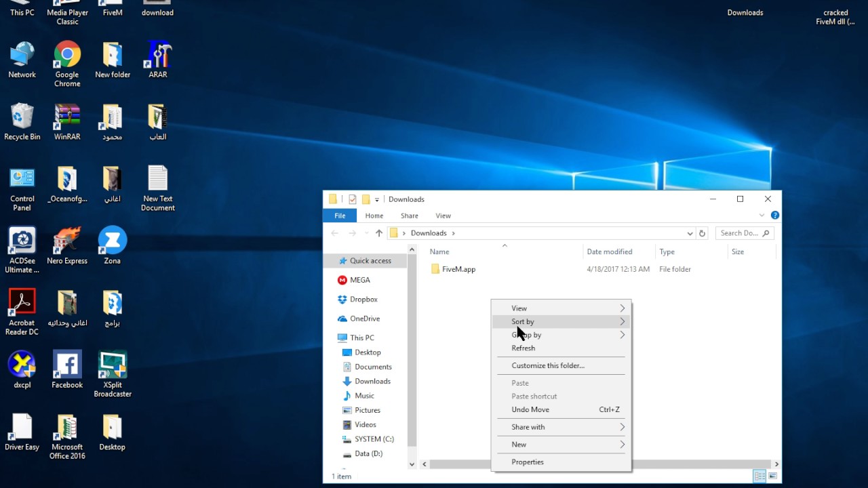Select the Nero Express shortcut
The width and height of the screenshot is (868, 488).
67,246
